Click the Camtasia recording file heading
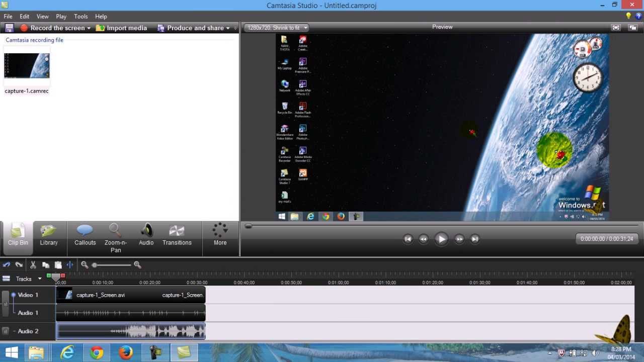The image size is (644, 362). click(x=35, y=40)
